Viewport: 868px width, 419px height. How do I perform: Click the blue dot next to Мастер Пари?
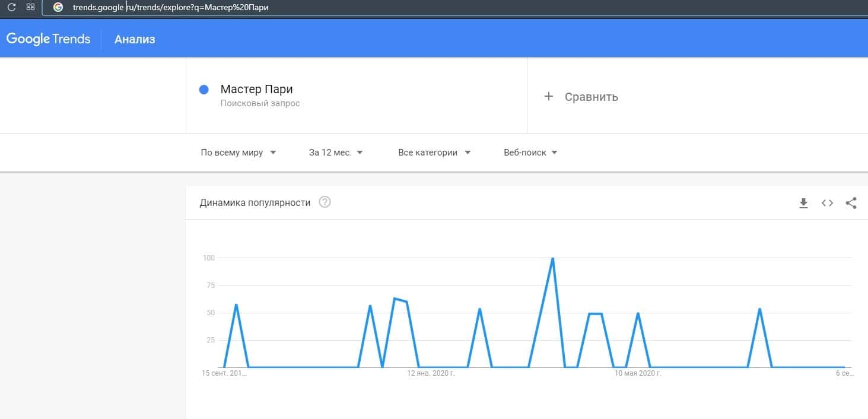204,90
